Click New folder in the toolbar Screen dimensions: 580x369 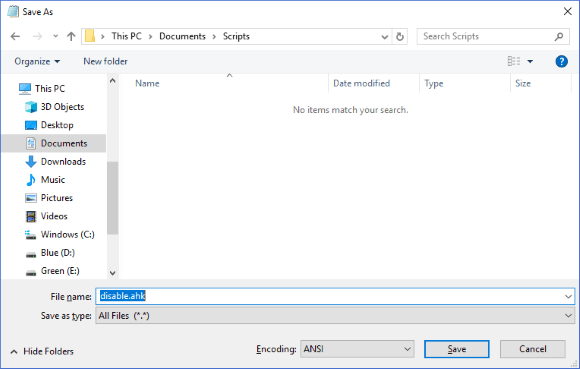click(105, 61)
